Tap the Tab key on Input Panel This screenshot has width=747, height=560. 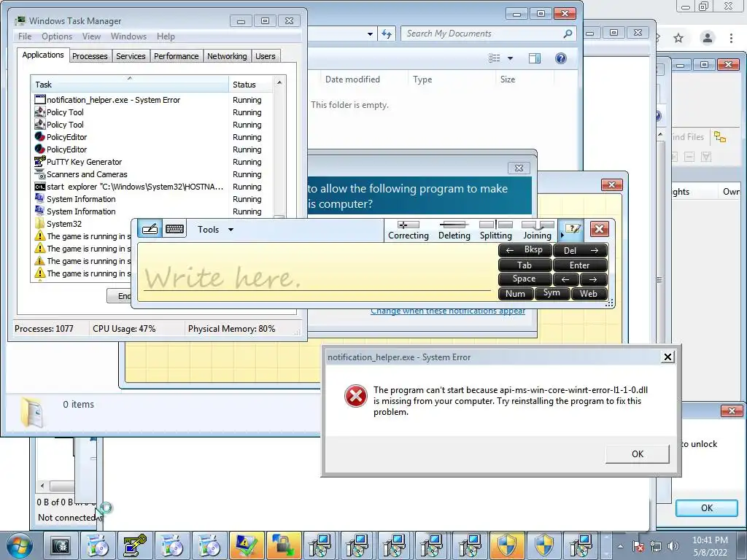coord(525,265)
